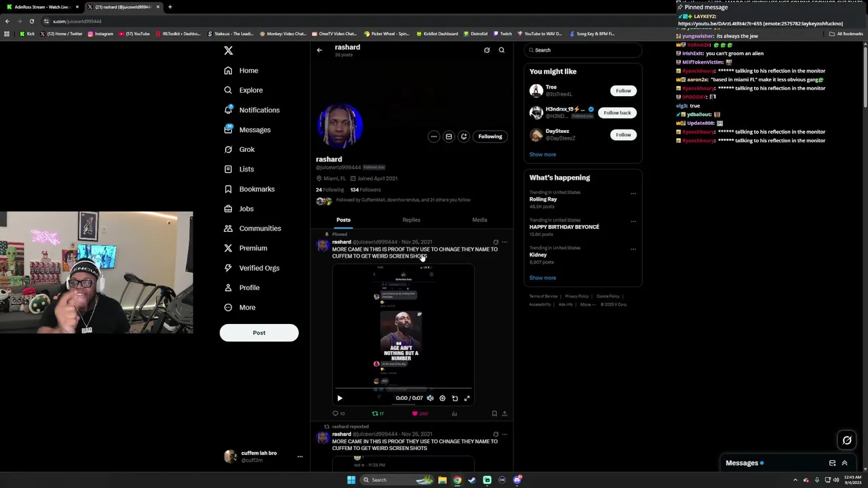
Task: Mute the video with speaker icon
Action: (x=430, y=399)
